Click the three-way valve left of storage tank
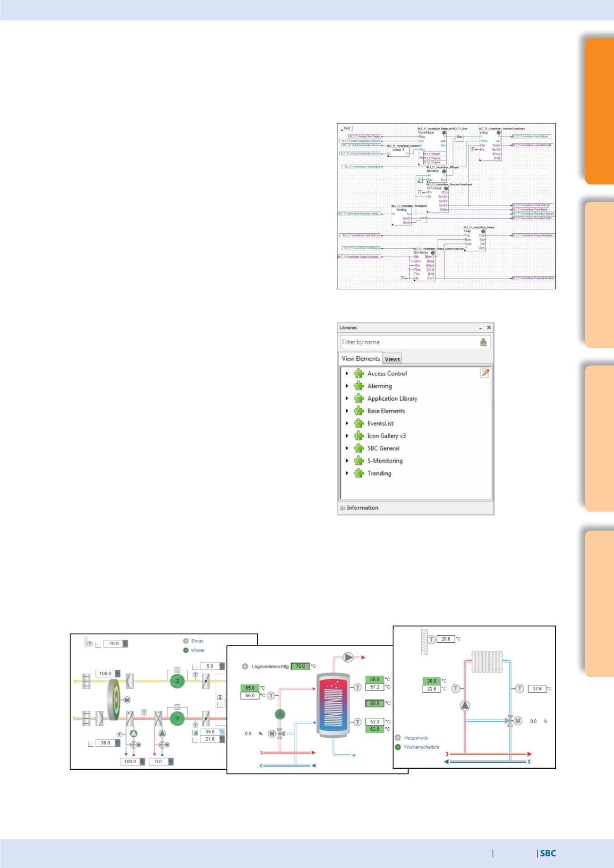 pos(276,733)
